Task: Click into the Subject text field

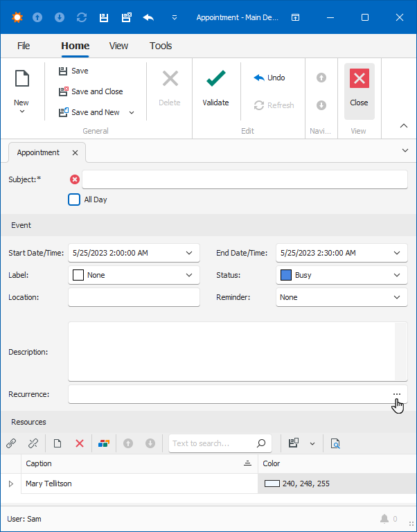Action: click(x=245, y=179)
